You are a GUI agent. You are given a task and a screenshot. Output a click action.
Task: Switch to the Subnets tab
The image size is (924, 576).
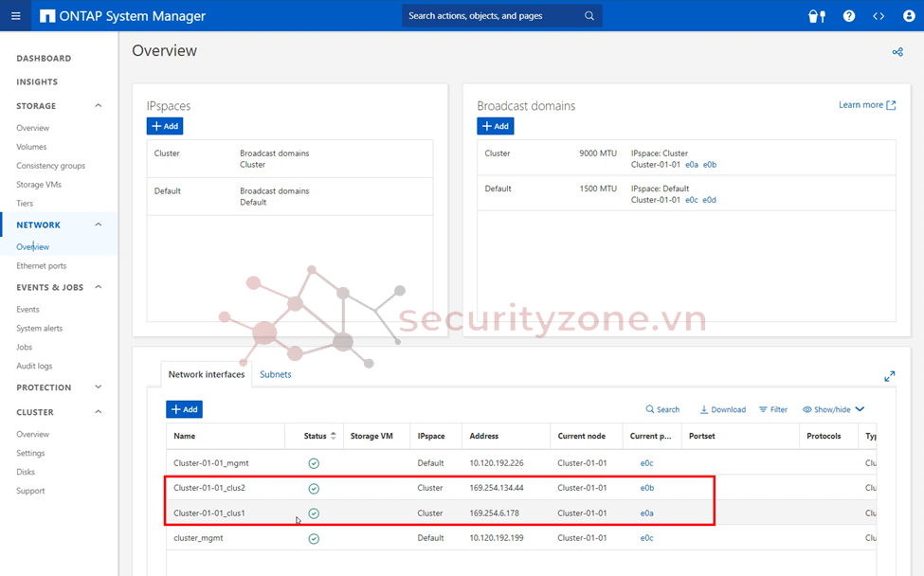point(276,374)
